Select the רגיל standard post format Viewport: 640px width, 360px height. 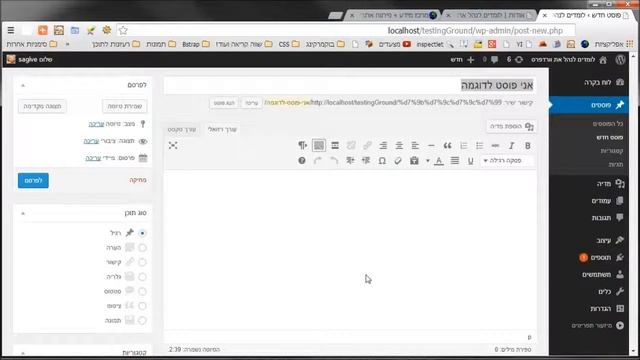142,233
